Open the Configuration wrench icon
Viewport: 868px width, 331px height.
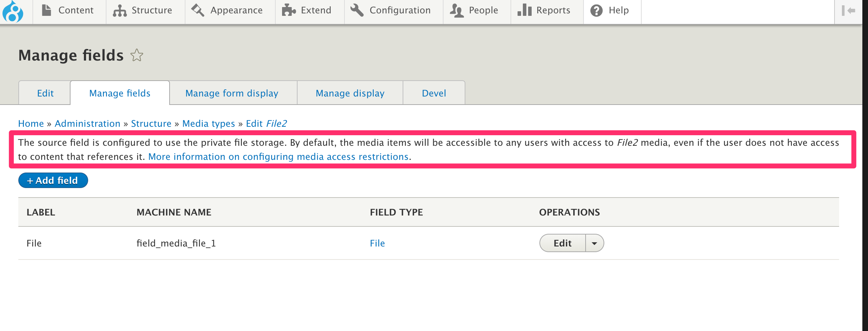click(x=356, y=10)
